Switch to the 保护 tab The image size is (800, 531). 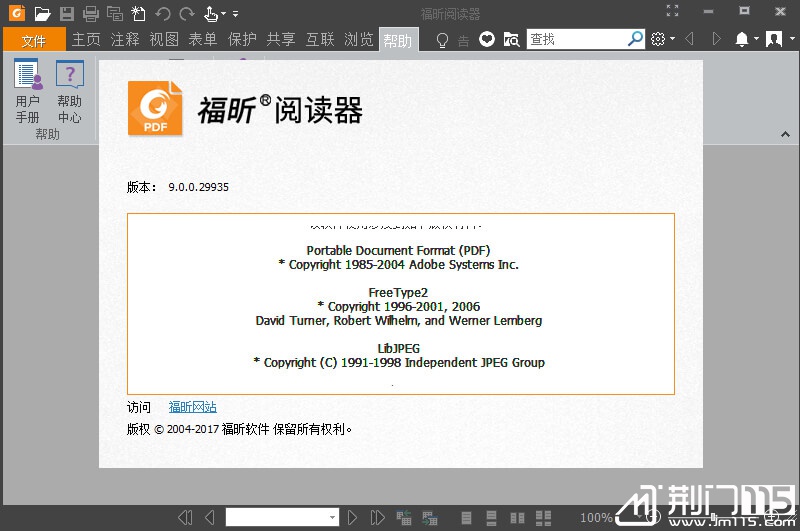[242, 39]
